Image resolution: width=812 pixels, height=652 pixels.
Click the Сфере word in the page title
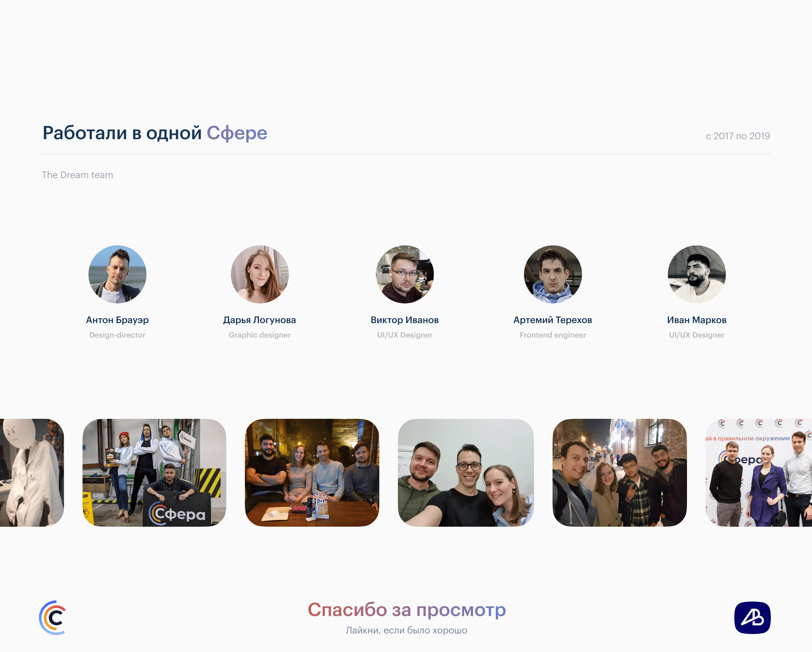pos(237,132)
